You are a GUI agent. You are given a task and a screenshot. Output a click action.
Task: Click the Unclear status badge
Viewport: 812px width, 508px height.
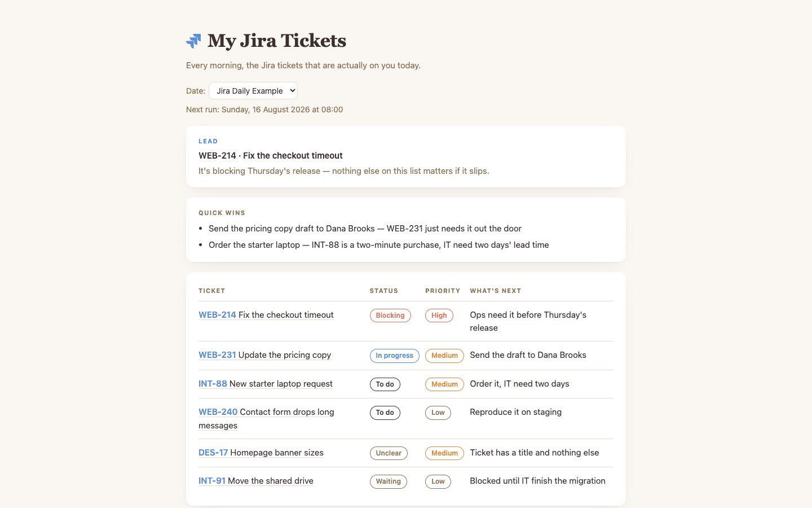[x=389, y=453]
